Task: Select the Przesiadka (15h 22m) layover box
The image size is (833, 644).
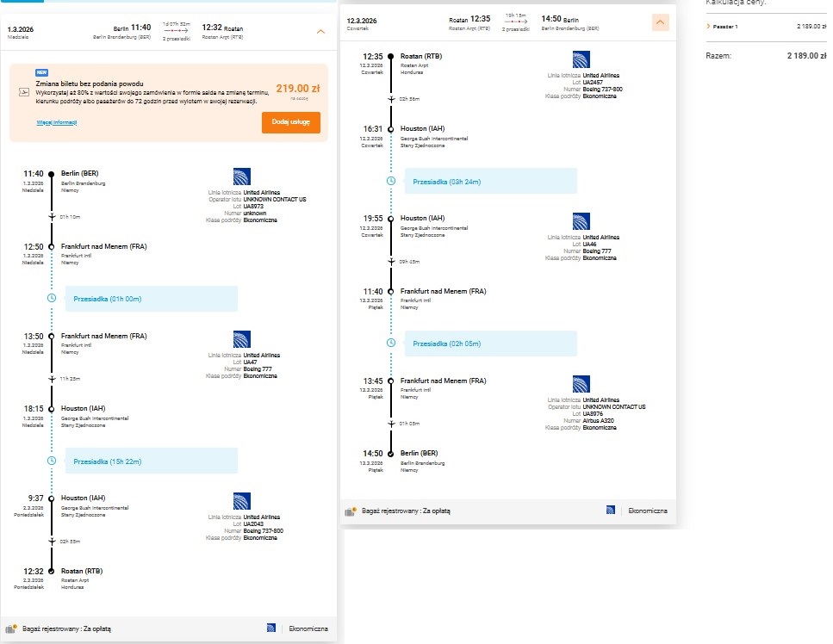Action: [x=152, y=461]
